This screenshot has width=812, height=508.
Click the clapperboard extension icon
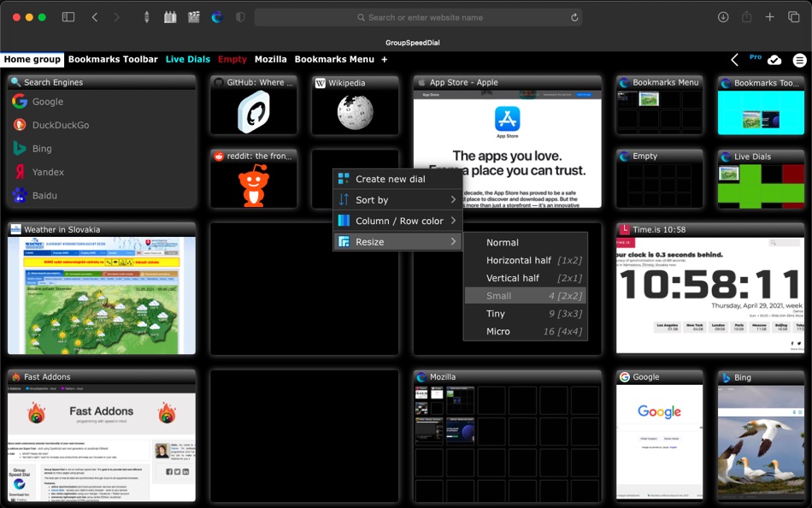pos(194,17)
